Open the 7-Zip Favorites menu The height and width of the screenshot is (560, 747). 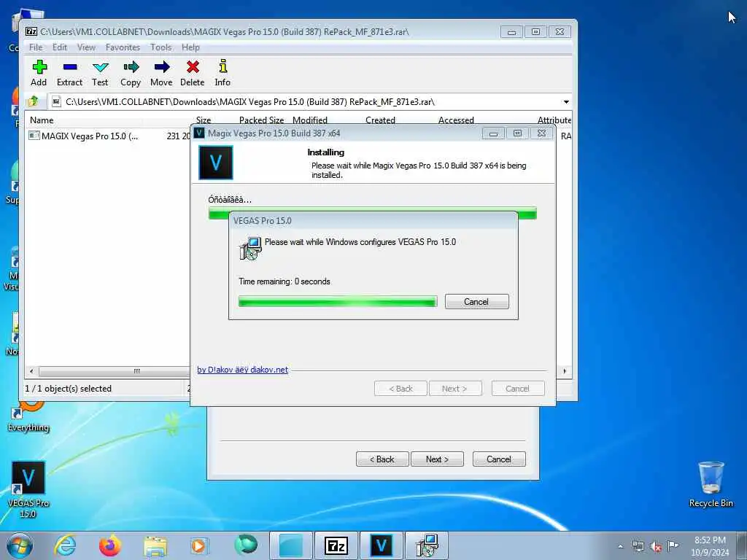click(x=123, y=47)
